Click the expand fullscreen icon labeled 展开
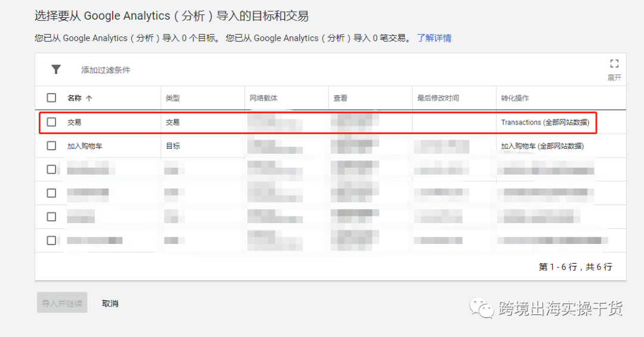The height and width of the screenshot is (337, 644). [x=614, y=69]
